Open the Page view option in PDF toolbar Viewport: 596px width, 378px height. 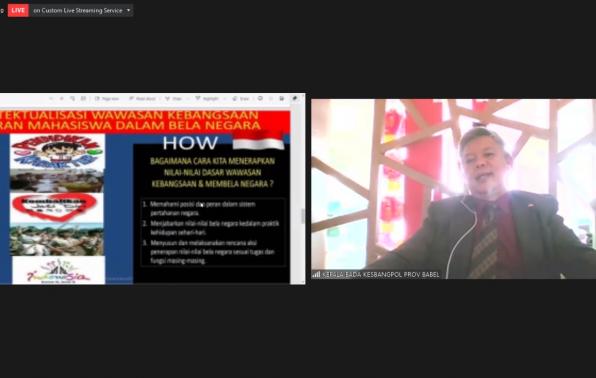click(107, 98)
